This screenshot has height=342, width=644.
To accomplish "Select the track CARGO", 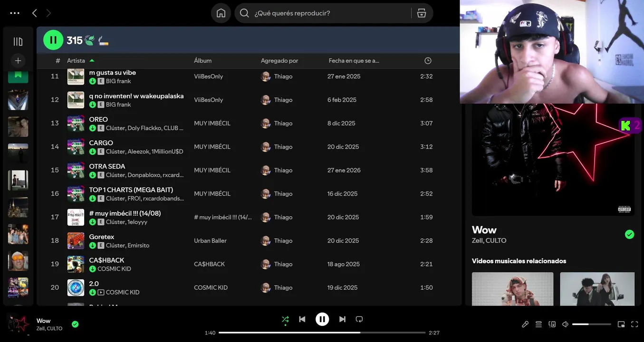I will coord(101,143).
